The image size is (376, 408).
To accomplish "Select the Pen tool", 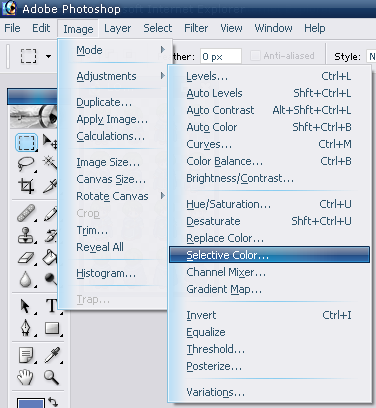I will point(26,328).
